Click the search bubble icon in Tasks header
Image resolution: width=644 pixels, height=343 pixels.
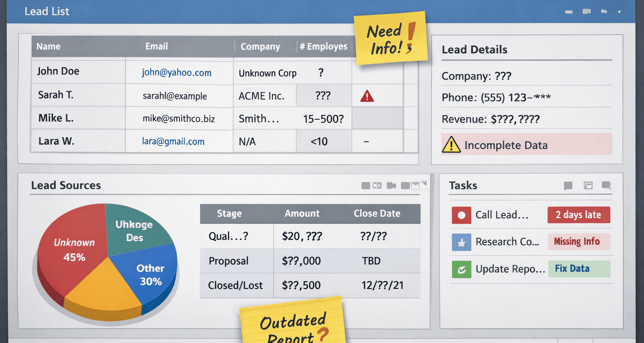[x=606, y=186]
